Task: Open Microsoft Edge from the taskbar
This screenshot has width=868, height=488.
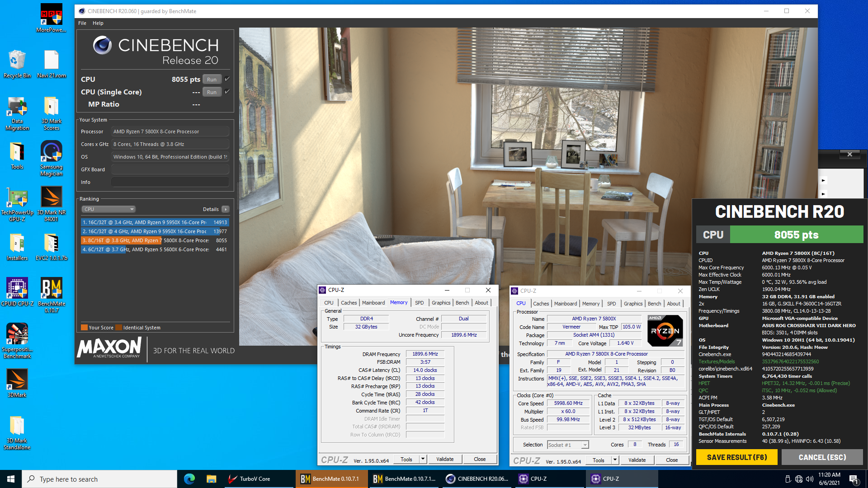Action: point(189,479)
